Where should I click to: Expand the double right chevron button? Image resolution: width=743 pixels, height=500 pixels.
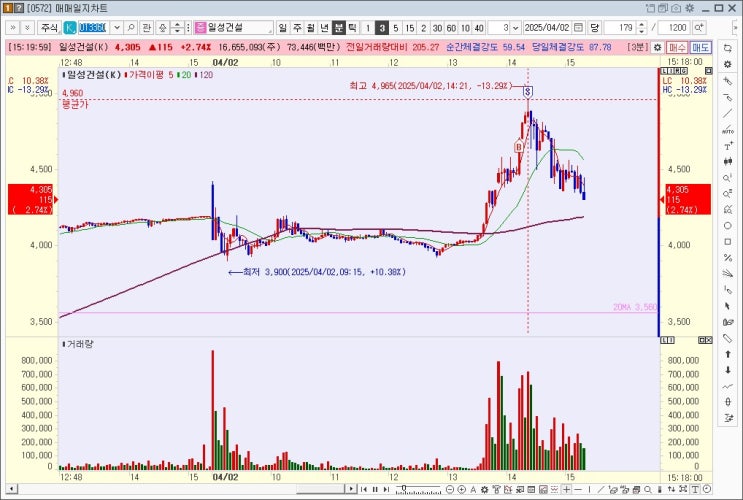click(13, 28)
